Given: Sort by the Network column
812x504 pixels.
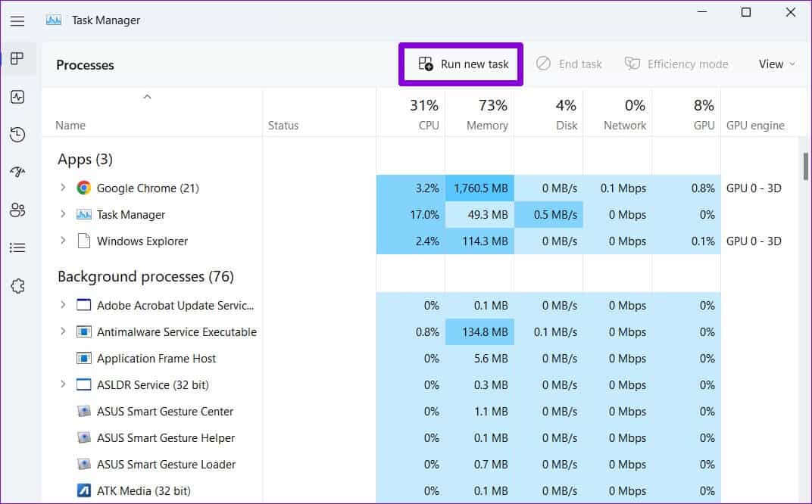Looking at the screenshot, I should [x=617, y=114].
